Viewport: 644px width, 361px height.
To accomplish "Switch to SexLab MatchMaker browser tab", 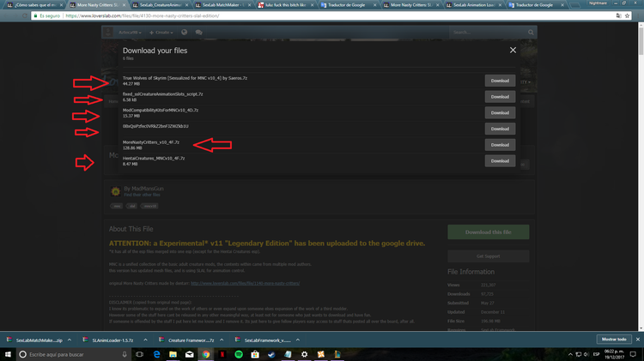I will pos(222,5).
